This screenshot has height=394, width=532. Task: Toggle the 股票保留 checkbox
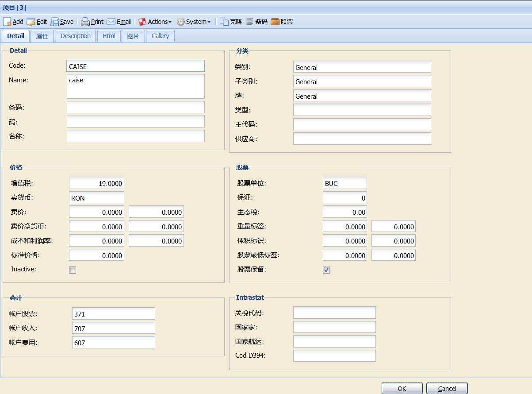[x=326, y=270]
